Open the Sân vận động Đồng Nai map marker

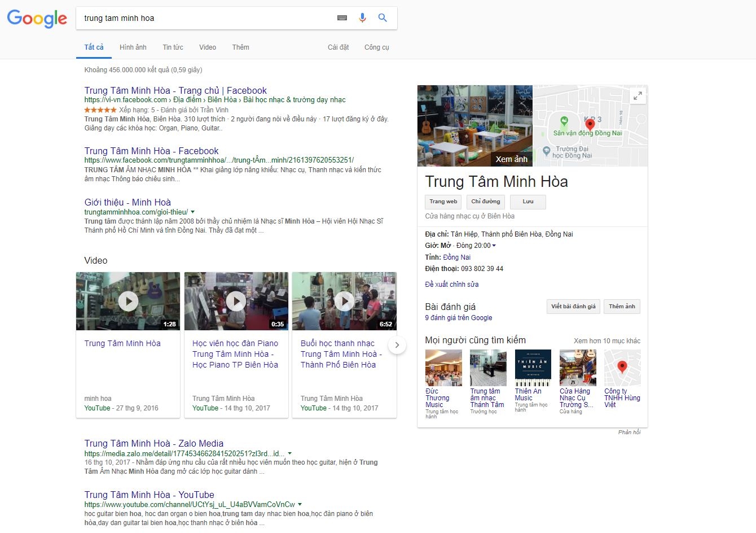[564, 122]
